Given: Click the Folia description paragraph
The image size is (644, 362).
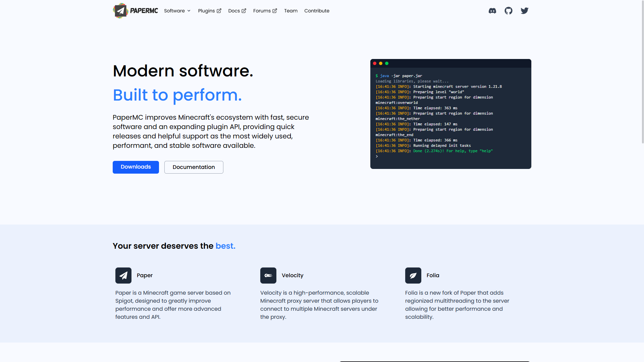Looking at the screenshot, I should pos(457,305).
